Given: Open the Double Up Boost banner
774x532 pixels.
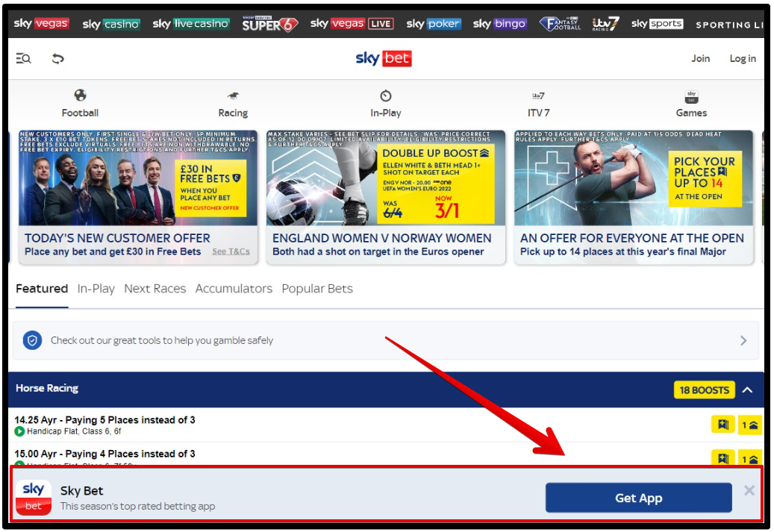Looking at the screenshot, I should pos(386,178).
